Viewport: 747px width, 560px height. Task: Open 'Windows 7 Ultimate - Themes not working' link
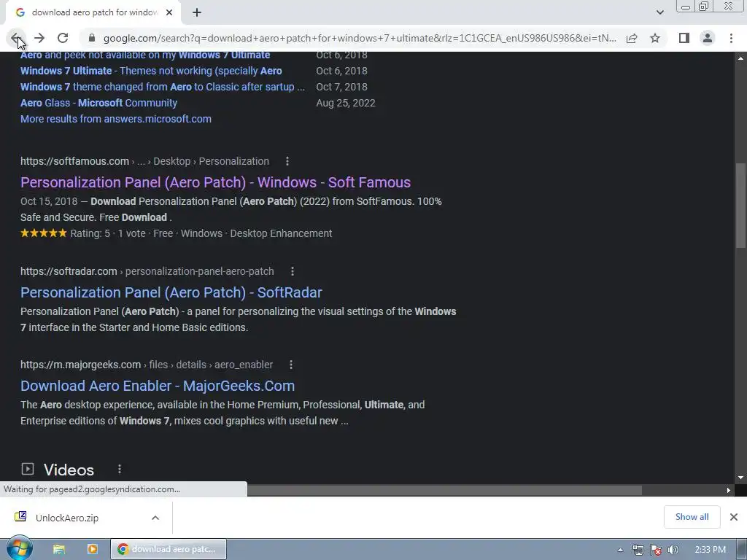coord(151,71)
